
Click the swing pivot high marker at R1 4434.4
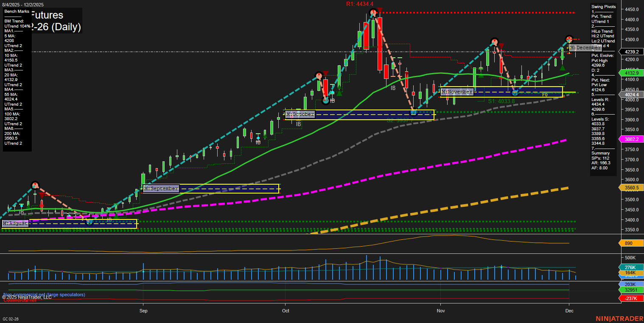tap(372, 13)
